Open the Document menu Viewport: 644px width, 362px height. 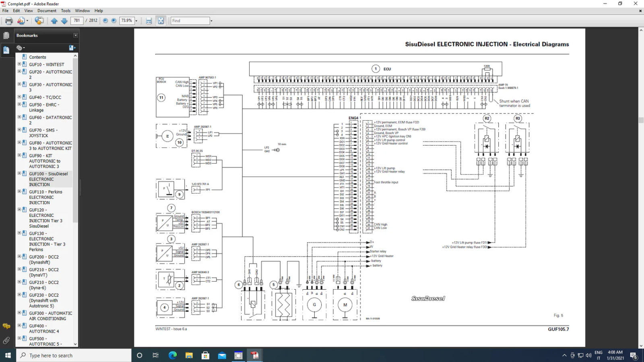click(47, 11)
